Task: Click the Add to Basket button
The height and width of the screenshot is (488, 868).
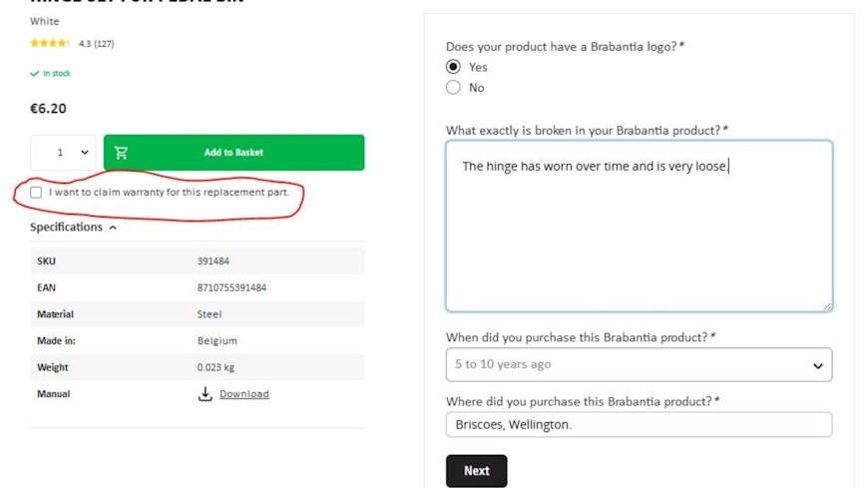Action: (x=233, y=153)
